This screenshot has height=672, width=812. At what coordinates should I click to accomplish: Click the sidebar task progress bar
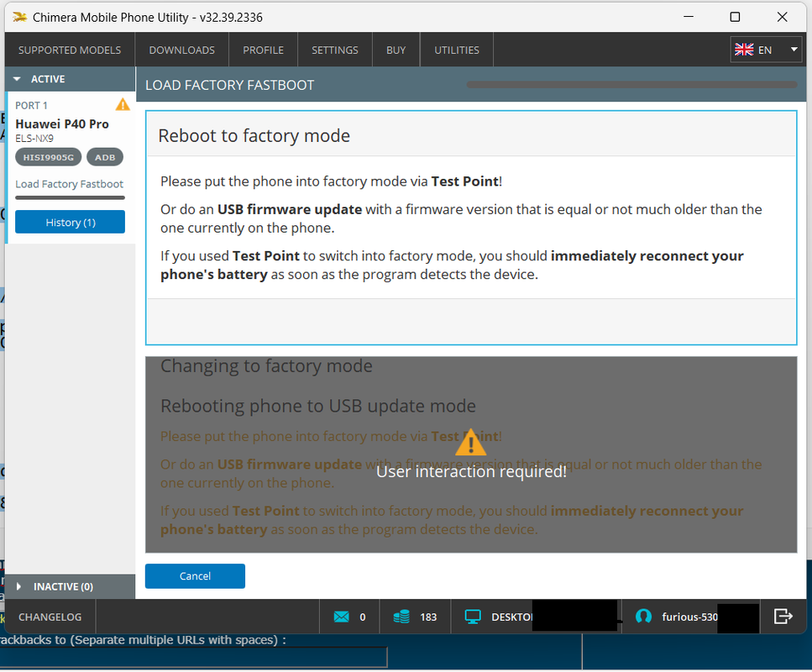point(70,197)
